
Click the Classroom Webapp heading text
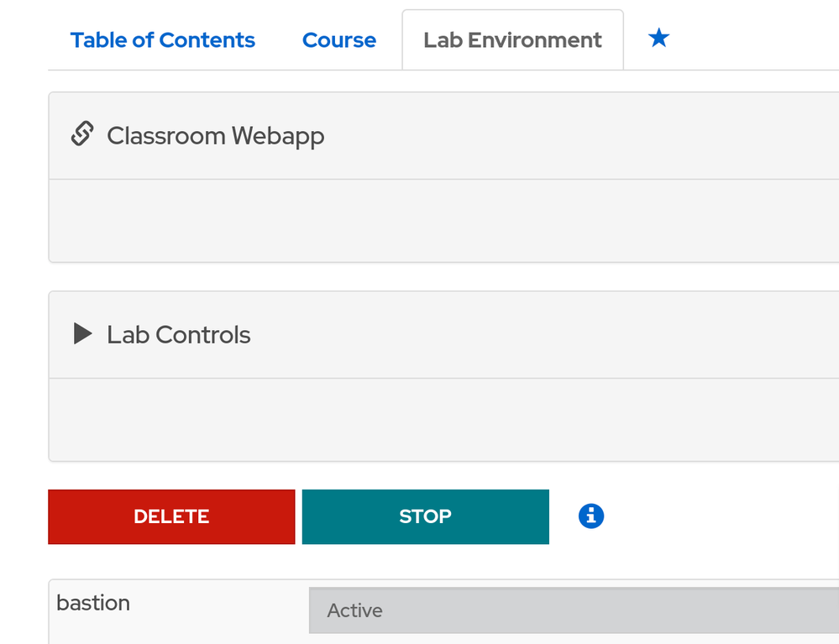pos(216,136)
